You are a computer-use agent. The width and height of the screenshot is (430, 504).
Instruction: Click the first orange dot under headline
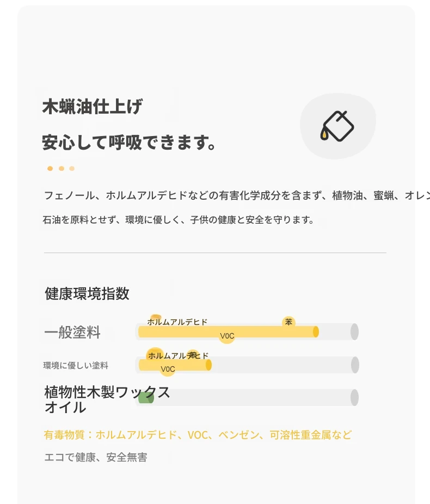pyautogui.click(x=50, y=168)
